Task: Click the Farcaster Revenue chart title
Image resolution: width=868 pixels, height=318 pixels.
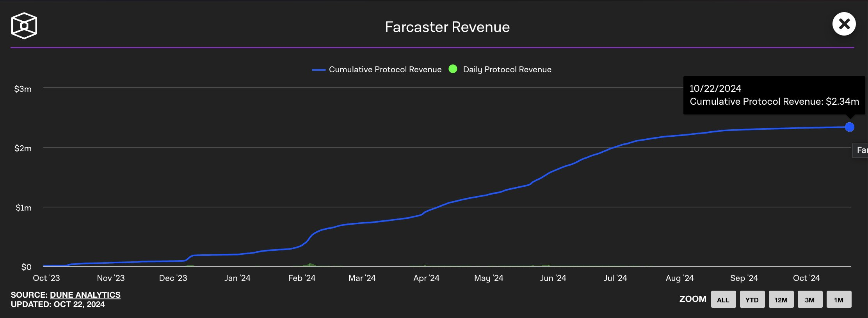Action: tap(447, 27)
